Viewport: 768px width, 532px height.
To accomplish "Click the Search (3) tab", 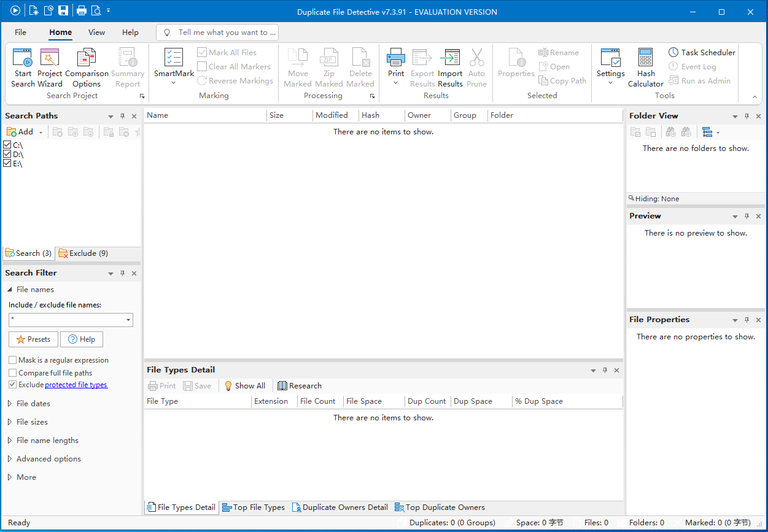I will coord(28,253).
